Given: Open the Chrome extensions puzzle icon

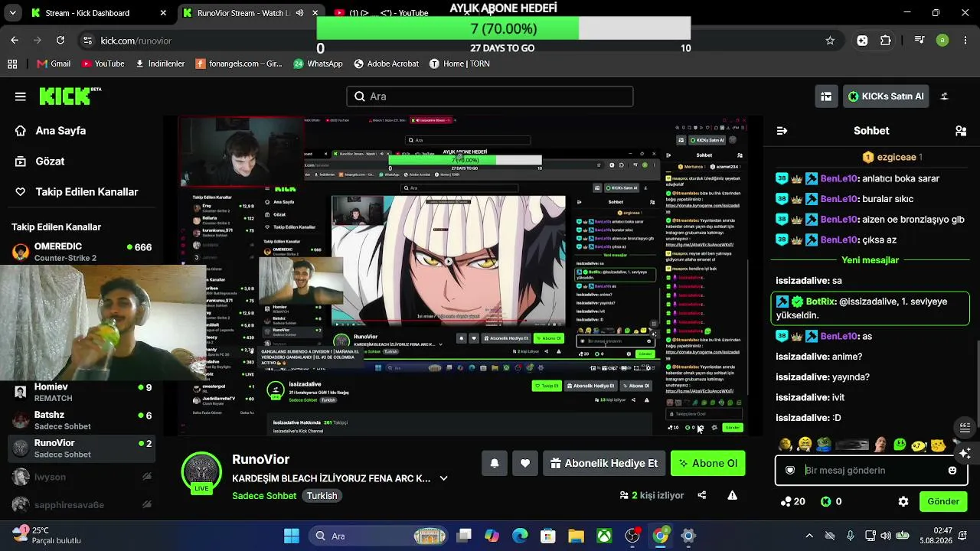Looking at the screenshot, I should click(x=886, y=41).
